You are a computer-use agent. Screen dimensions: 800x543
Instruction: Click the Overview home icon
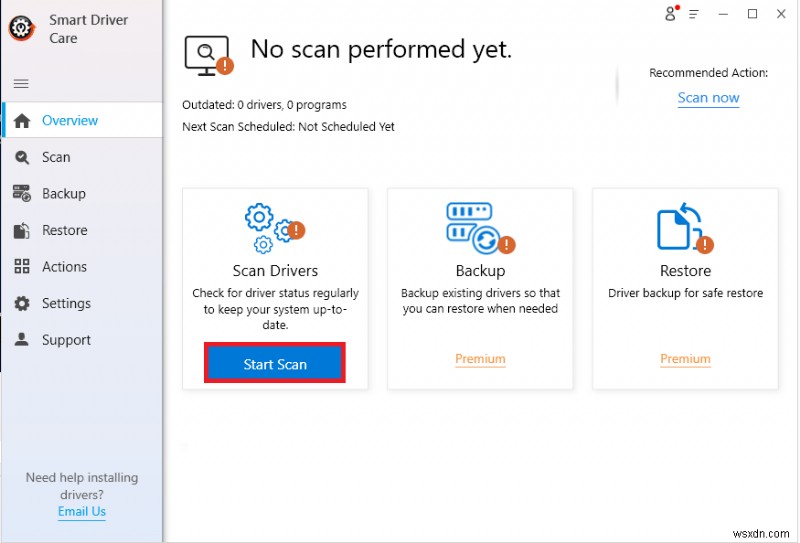coord(22,121)
